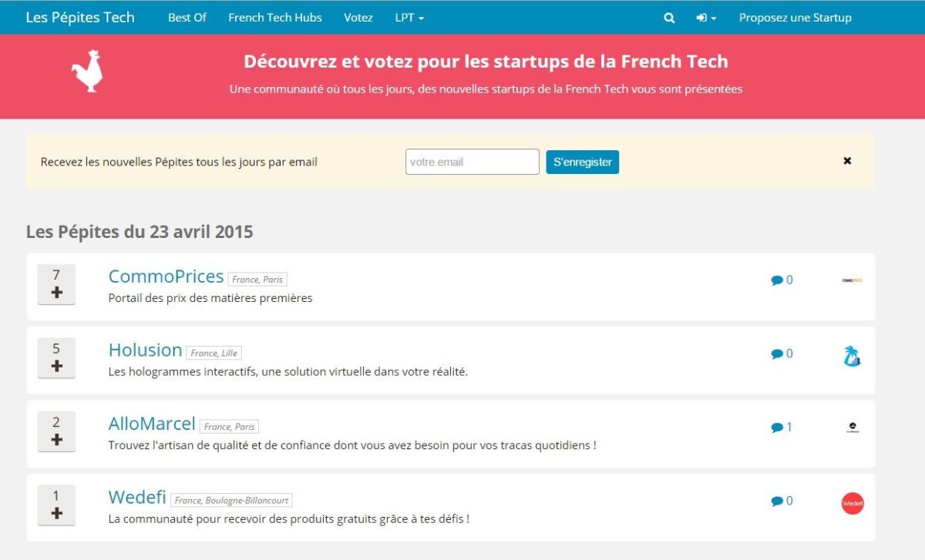The width and height of the screenshot is (925, 560).
Task: Click the Les Pépites Tech brand link
Action: click(x=80, y=18)
